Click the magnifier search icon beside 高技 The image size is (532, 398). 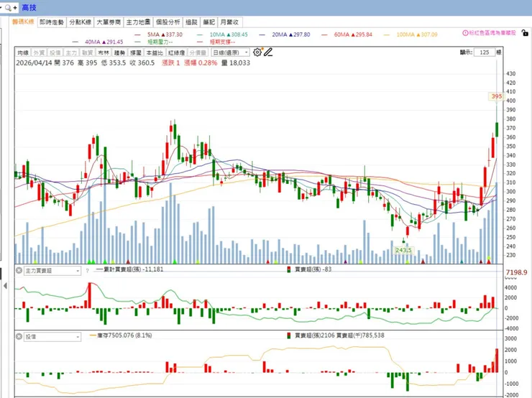click(8, 7)
